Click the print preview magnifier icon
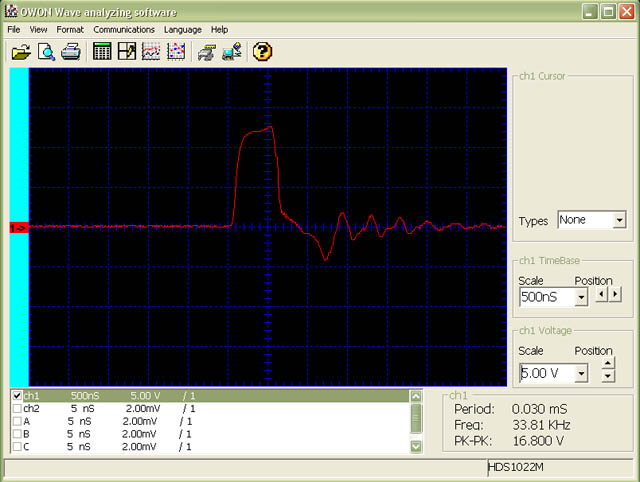This screenshot has height=482, width=640. tap(46, 52)
